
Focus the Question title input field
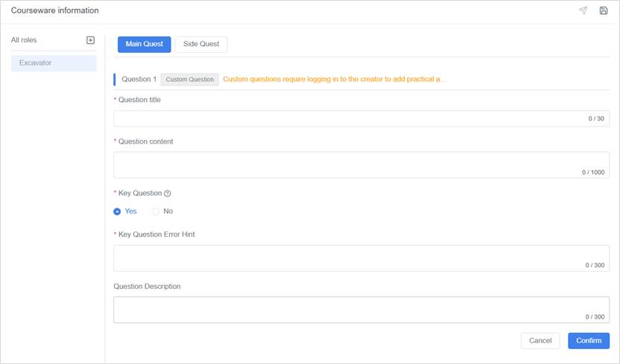point(350,118)
